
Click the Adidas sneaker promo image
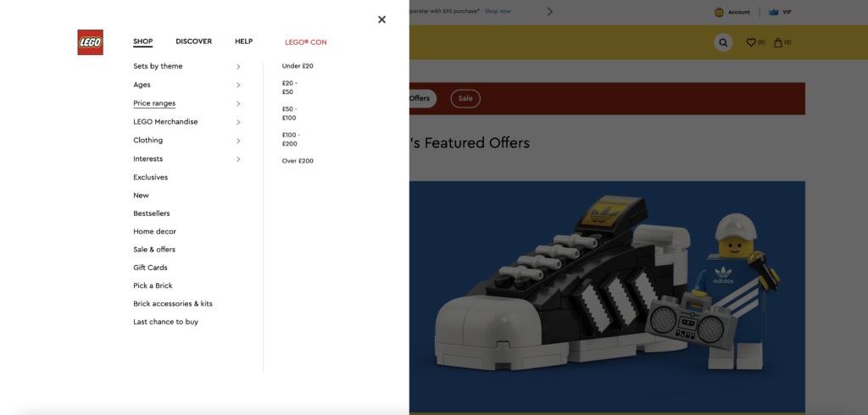pos(607,296)
